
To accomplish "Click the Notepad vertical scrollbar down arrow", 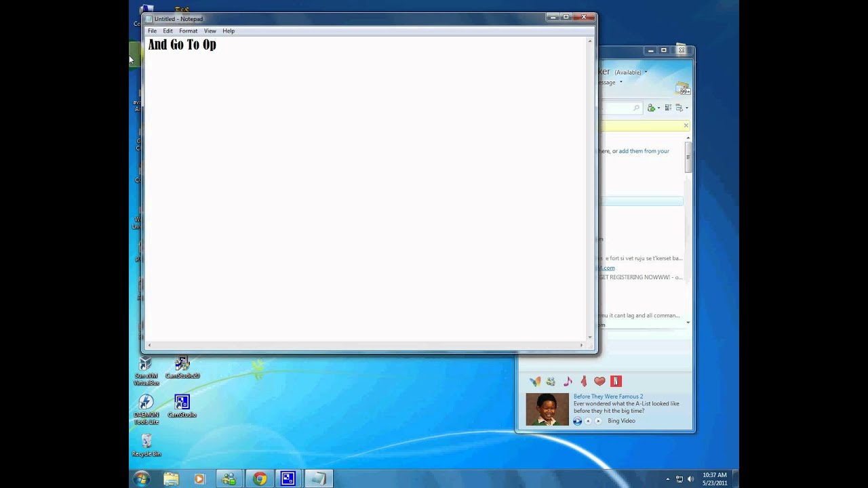I will coord(589,337).
